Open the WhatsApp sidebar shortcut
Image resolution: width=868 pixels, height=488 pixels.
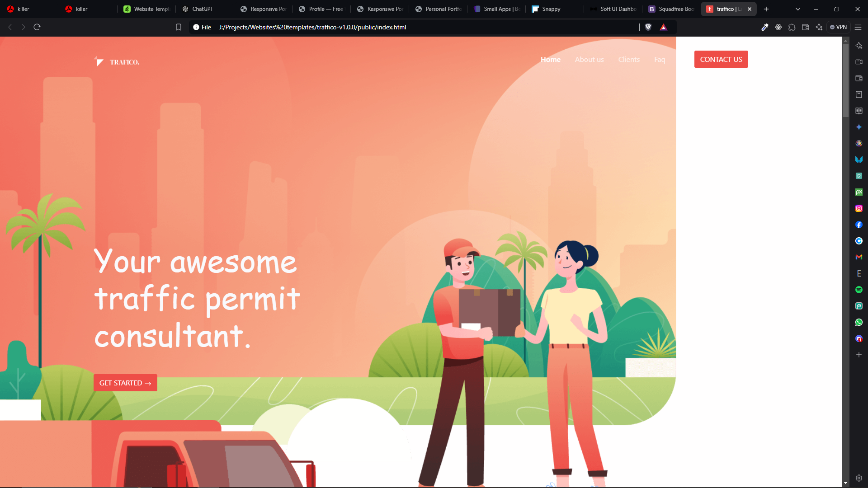[x=859, y=322]
